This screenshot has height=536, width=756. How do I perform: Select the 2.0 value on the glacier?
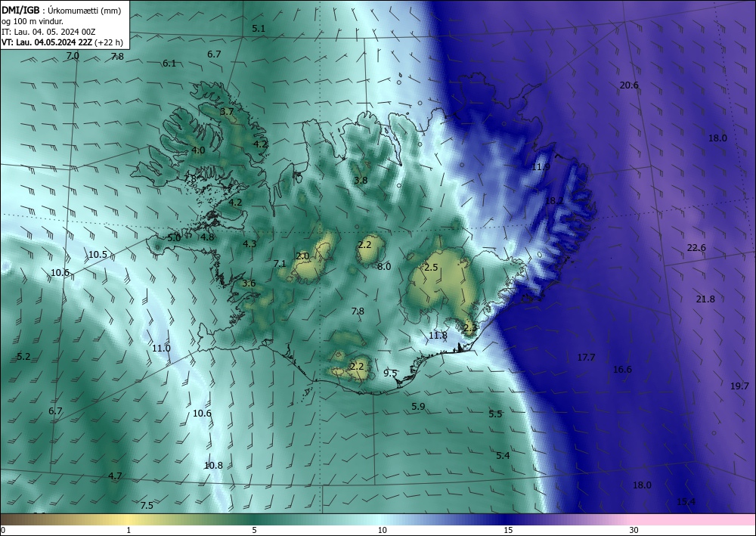302,256
